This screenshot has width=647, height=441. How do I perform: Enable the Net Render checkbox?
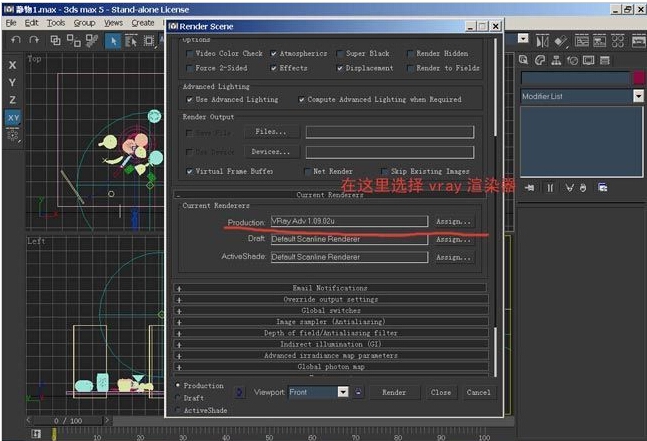(x=307, y=171)
